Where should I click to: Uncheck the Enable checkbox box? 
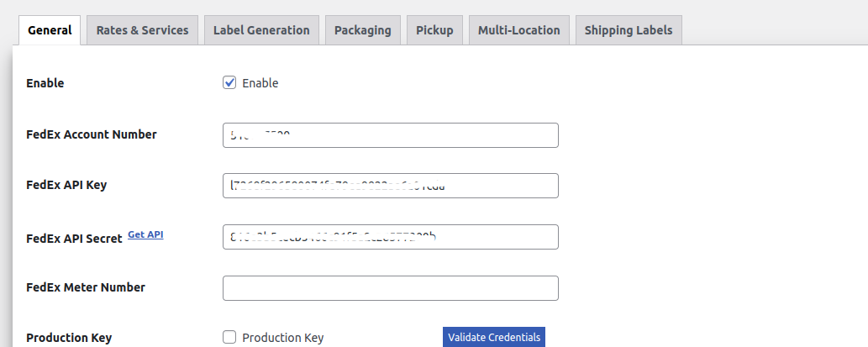coord(229,82)
